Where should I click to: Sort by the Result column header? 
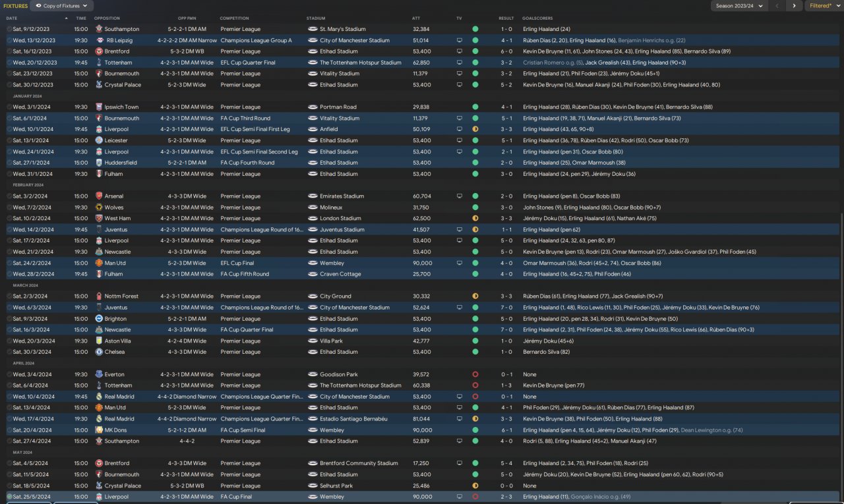click(x=506, y=18)
